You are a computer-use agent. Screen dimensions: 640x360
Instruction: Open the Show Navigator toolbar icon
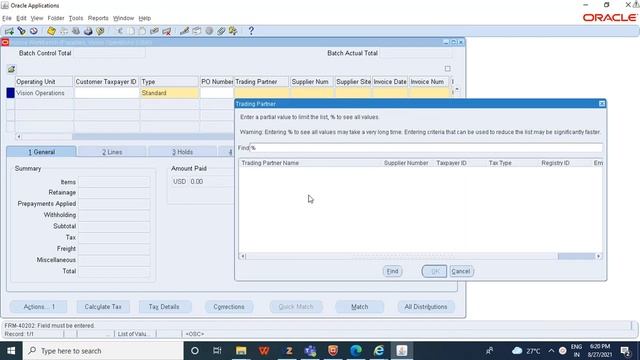click(x=33, y=31)
